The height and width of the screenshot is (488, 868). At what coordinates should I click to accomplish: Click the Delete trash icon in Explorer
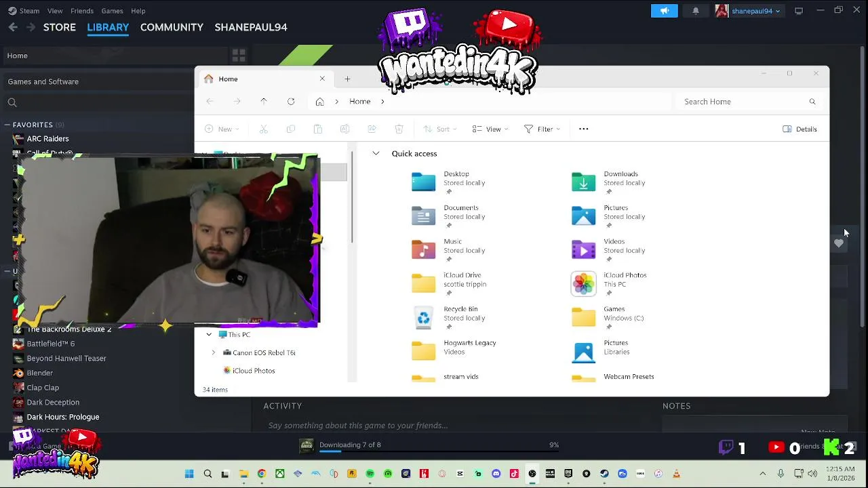click(x=399, y=129)
